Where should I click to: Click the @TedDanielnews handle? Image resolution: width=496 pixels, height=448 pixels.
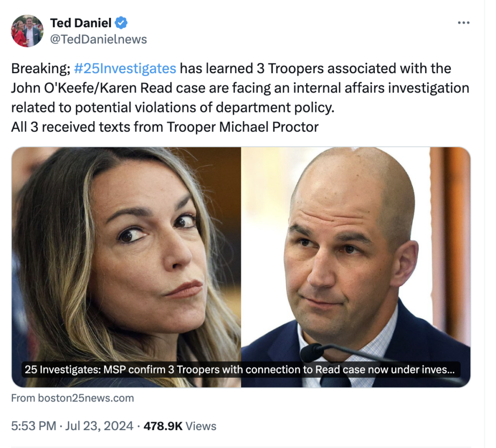[x=98, y=39]
